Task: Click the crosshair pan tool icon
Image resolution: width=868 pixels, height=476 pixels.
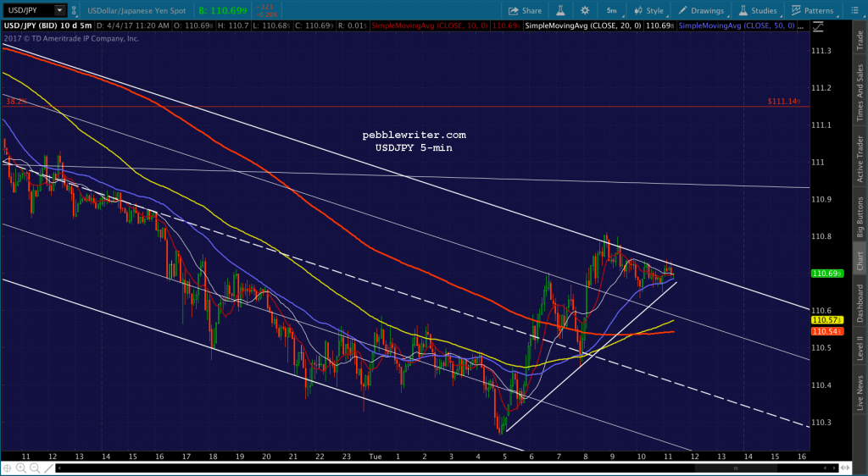Action: [8, 468]
